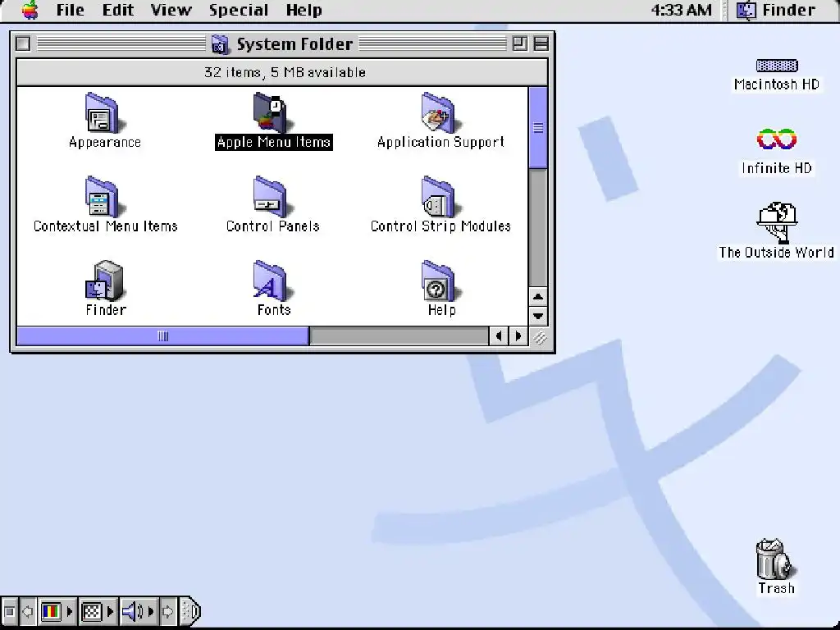Open the Apple menu

(x=30, y=10)
